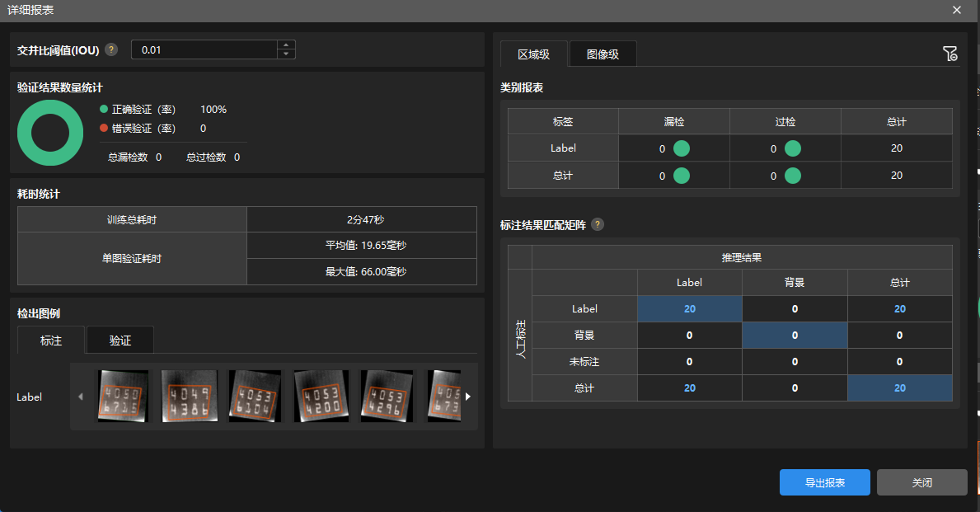This screenshot has height=512, width=980.
Task: Click the red 错误验证 legend dot
Action: 104,128
